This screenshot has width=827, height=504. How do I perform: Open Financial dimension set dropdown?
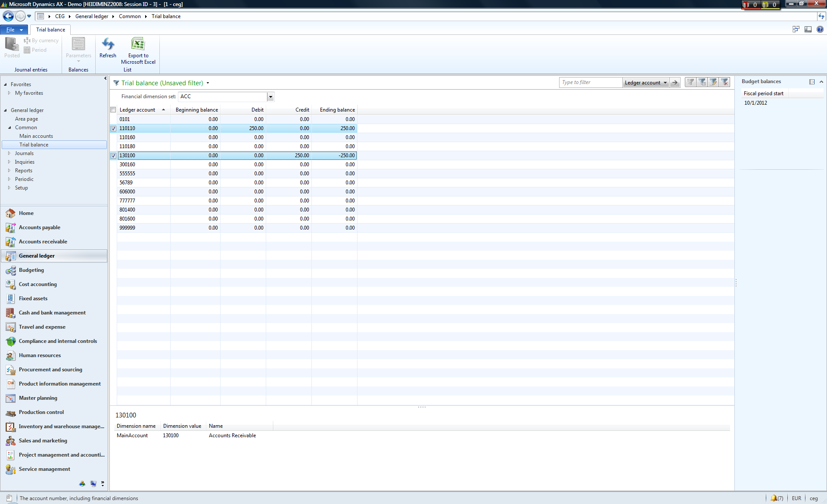click(270, 97)
